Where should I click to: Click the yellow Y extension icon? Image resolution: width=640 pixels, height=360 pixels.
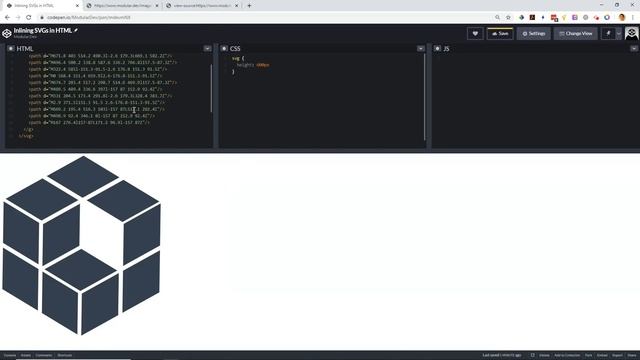tap(564, 18)
